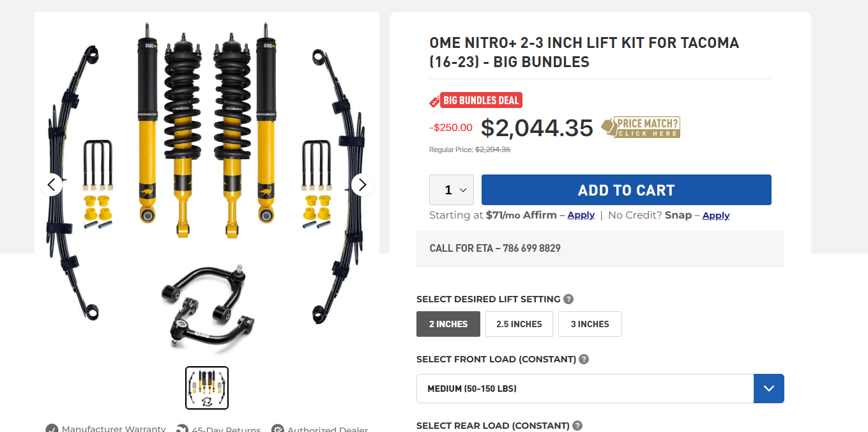Screen dimensions: 868x432
Task: Apply for Affirm financing
Action: (x=581, y=215)
